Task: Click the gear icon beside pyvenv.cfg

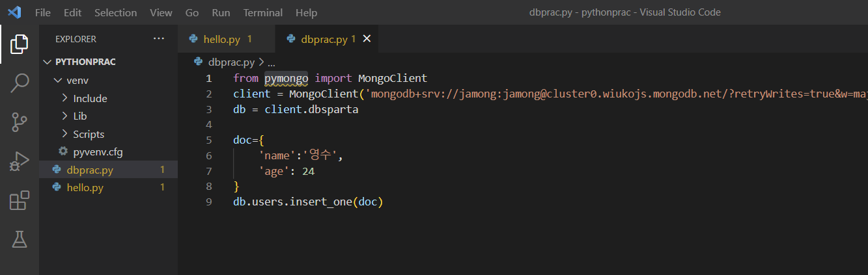Action: 63,151
